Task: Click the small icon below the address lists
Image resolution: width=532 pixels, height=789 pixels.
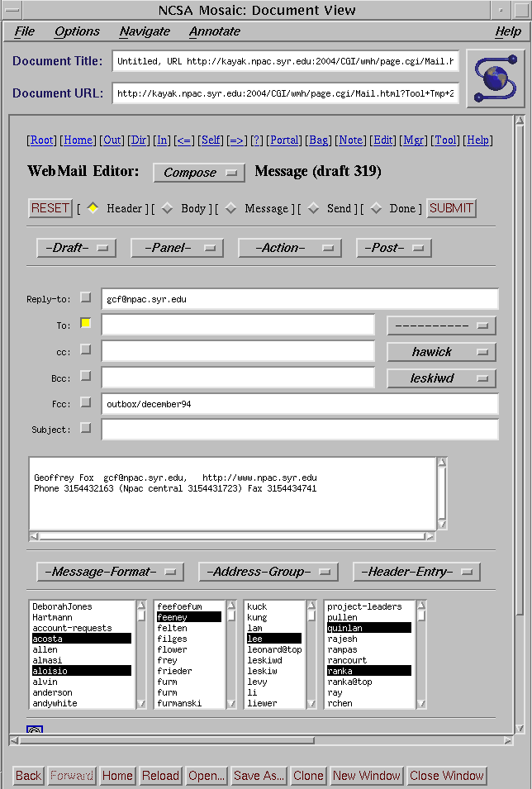Action: coord(35,729)
